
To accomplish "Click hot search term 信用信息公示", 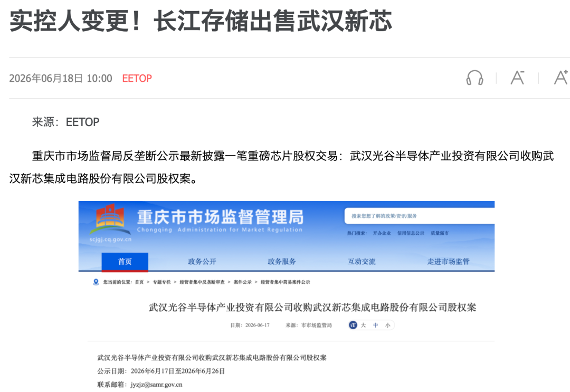I will point(411,233).
